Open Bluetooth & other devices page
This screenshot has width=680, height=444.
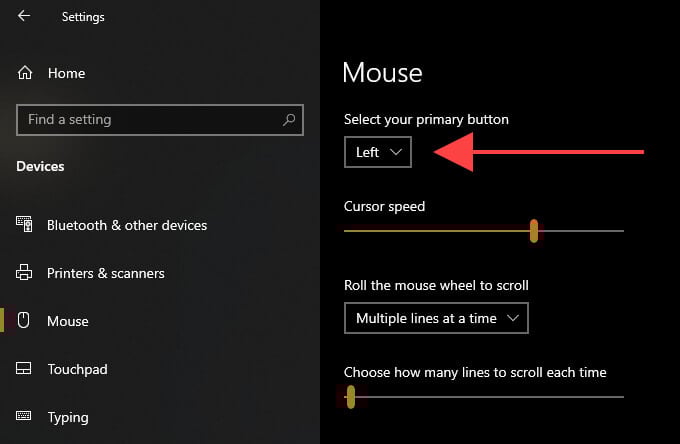pos(127,225)
